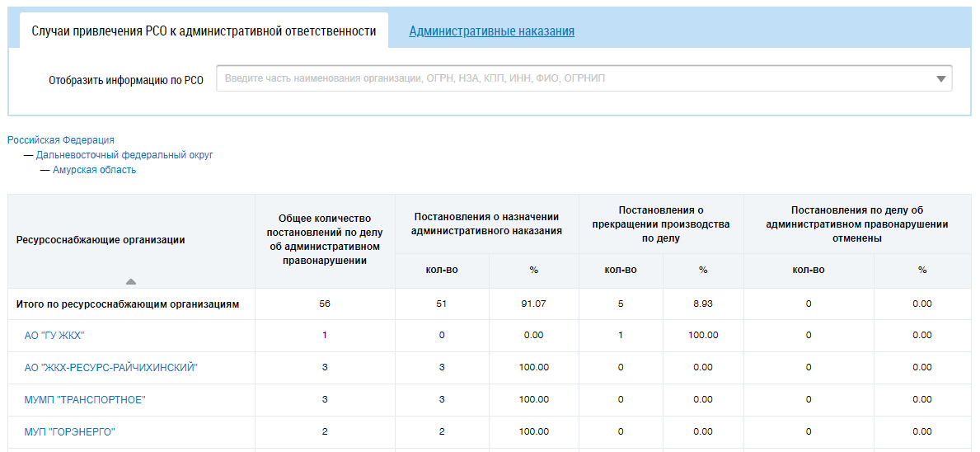
Task: Go to Дальневосточный федеральный округ link
Action: pos(124,155)
